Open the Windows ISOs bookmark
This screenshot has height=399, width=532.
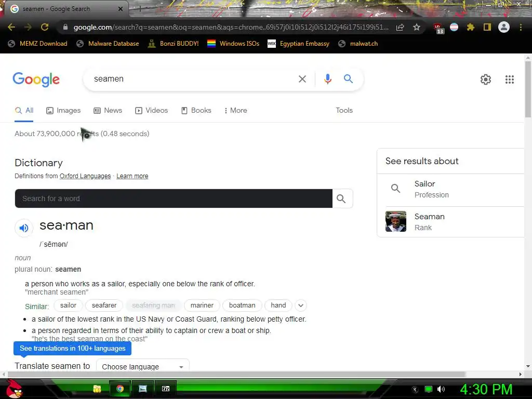(x=233, y=44)
